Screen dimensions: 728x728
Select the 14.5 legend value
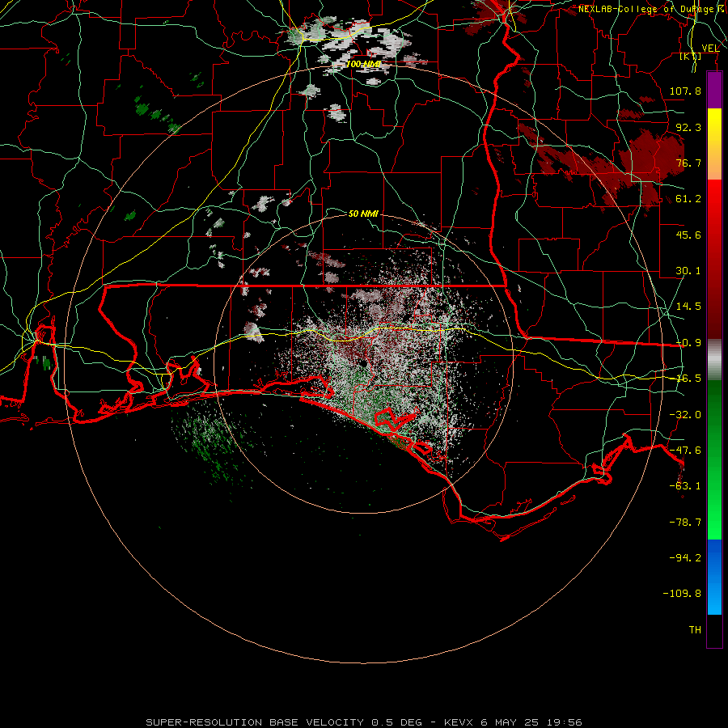click(688, 307)
